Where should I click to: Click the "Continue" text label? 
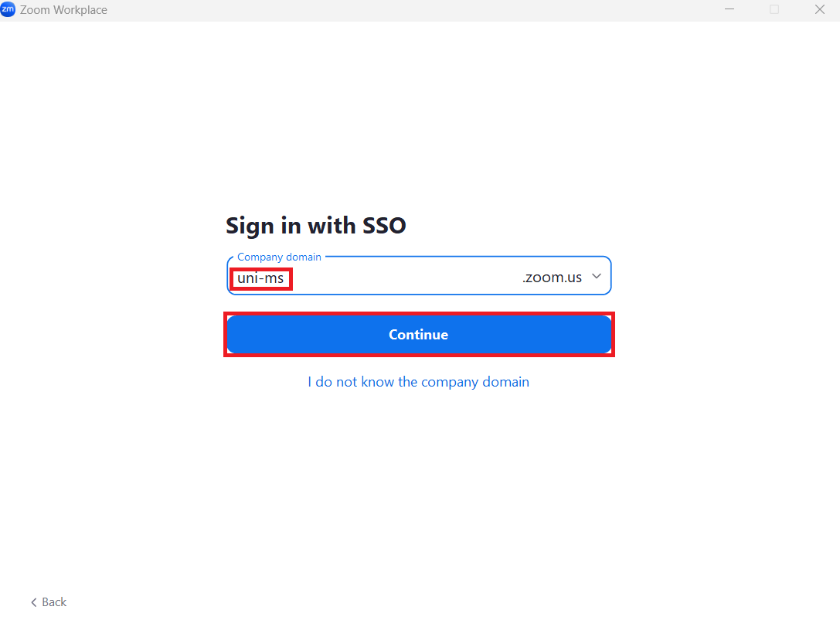418,335
